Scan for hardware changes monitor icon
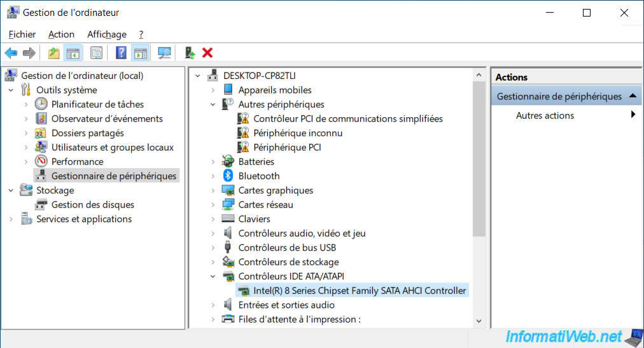Viewport: 644px width, 348px height. (164, 53)
